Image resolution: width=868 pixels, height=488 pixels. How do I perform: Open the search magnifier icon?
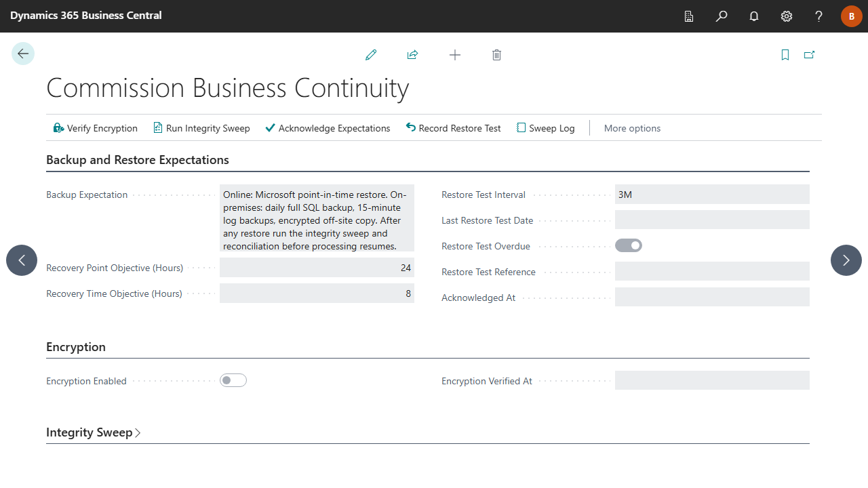coord(722,16)
